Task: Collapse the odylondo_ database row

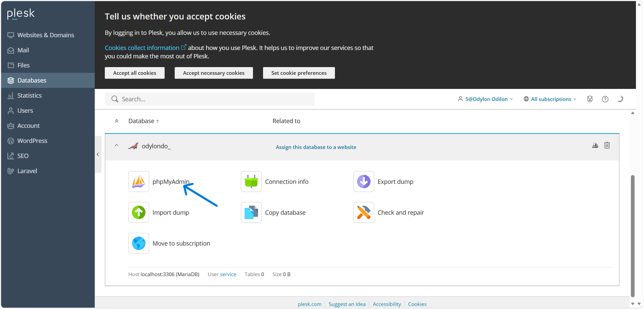Action: click(x=117, y=146)
